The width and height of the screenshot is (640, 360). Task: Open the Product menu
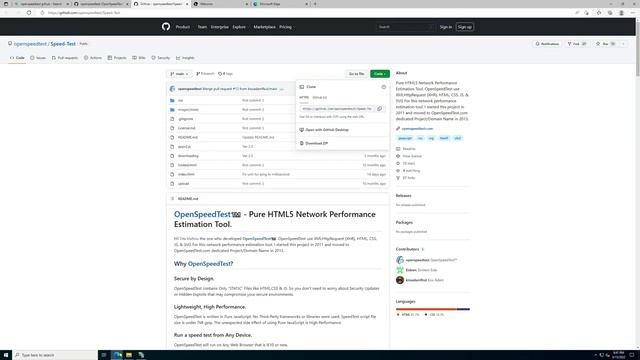coord(183,27)
